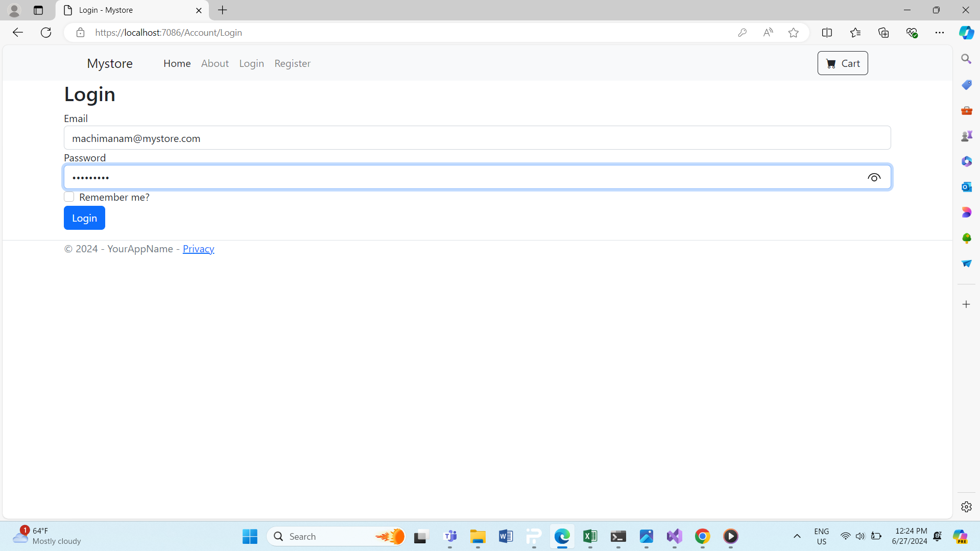Open Microsoft 365 in the sidebar

(x=966, y=161)
